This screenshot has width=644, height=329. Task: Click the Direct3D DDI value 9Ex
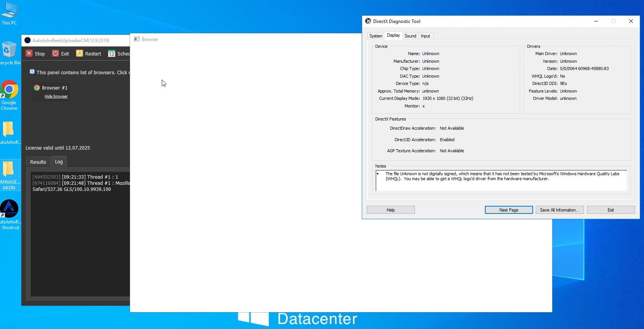563,84
